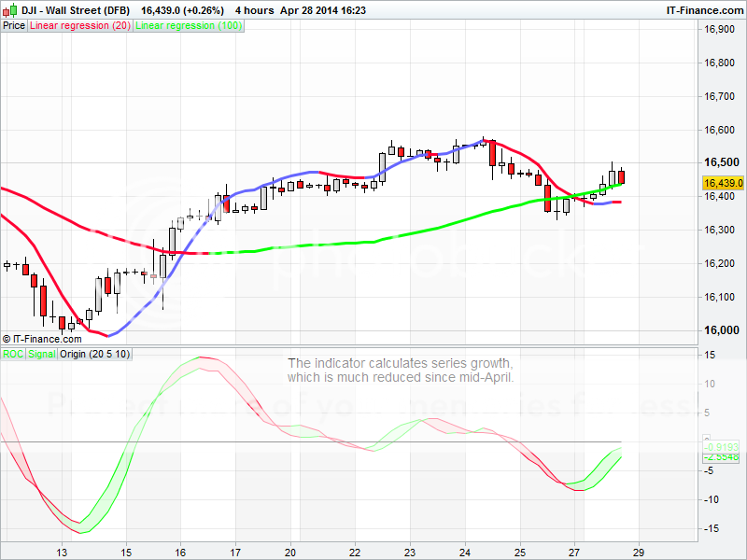Click the green ROC value tag on axis
Viewport: 747px width, 560px height.
(x=723, y=447)
